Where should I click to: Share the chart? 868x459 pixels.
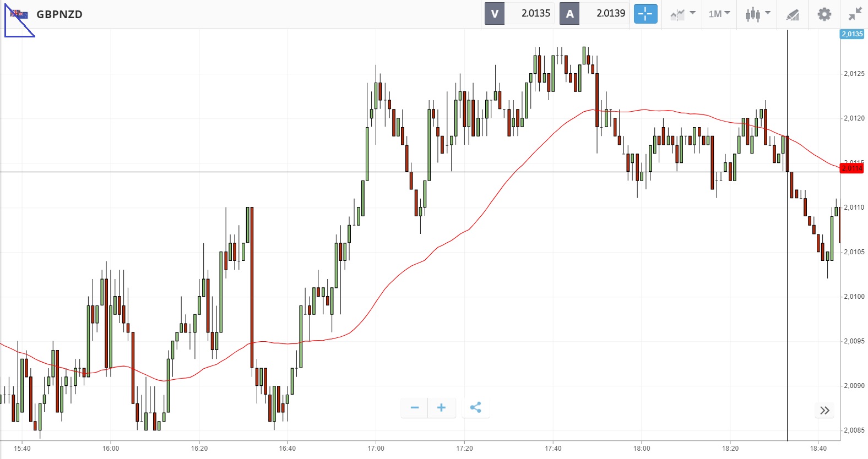476,408
